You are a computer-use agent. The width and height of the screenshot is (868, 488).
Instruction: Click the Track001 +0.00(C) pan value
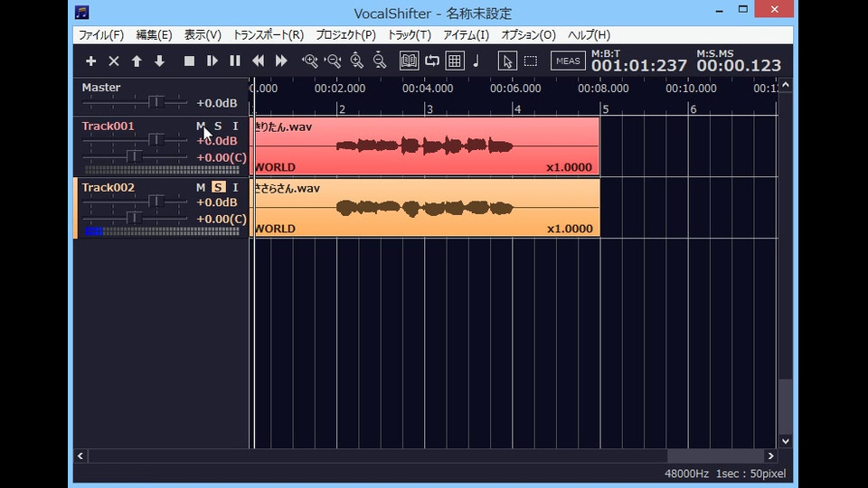coord(222,157)
